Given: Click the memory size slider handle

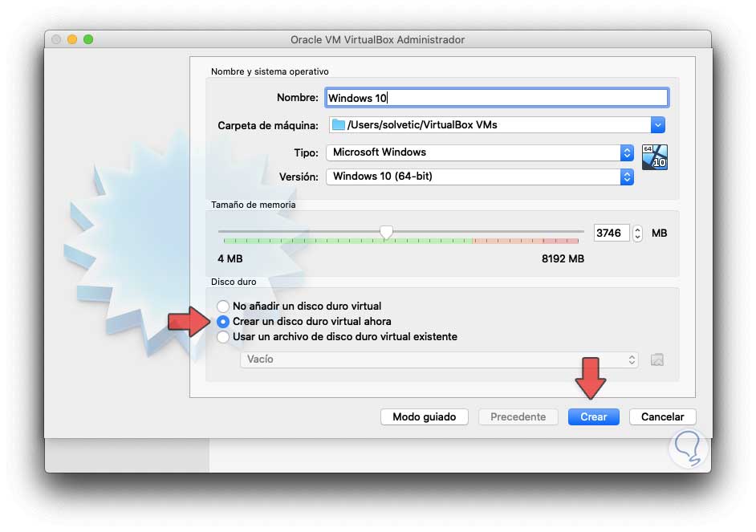Looking at the screenshot, I should (x=386, y=232).
